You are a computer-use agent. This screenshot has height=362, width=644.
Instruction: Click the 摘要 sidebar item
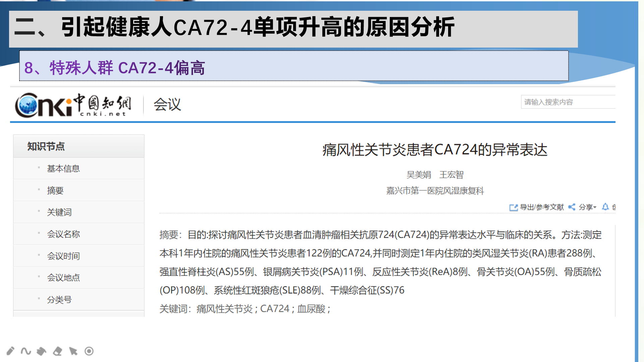(x=55, y=190)
